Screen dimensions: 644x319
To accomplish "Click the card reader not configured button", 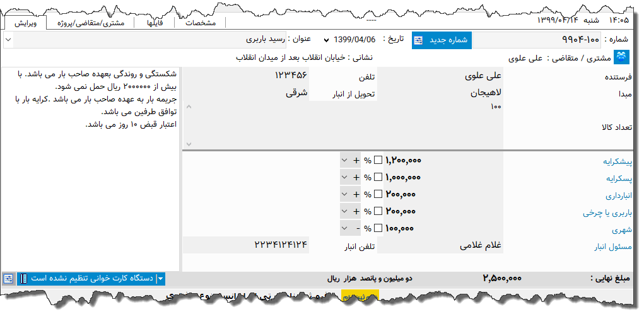I will click(91, 279).
